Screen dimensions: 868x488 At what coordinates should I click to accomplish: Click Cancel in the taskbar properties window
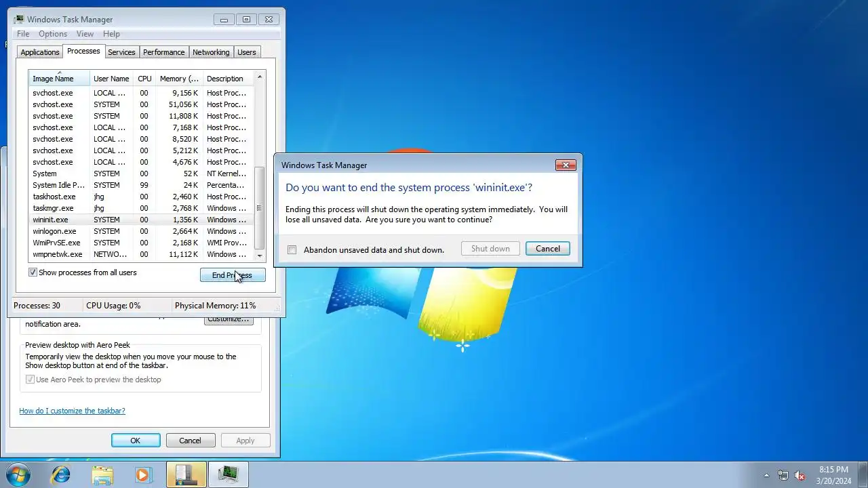[190, 441]
